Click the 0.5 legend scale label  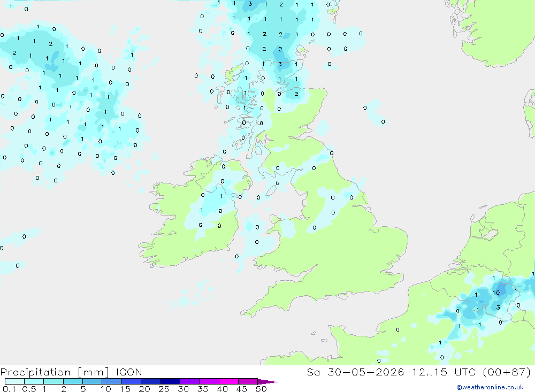pyautogui.click(x=29, y=389)
